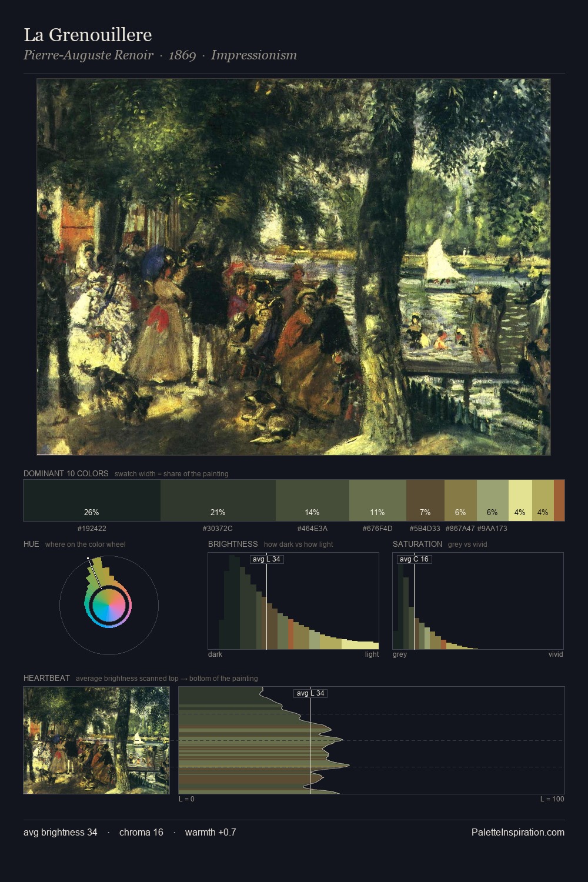Click the hex label #867A47

(x=460, y=529)
